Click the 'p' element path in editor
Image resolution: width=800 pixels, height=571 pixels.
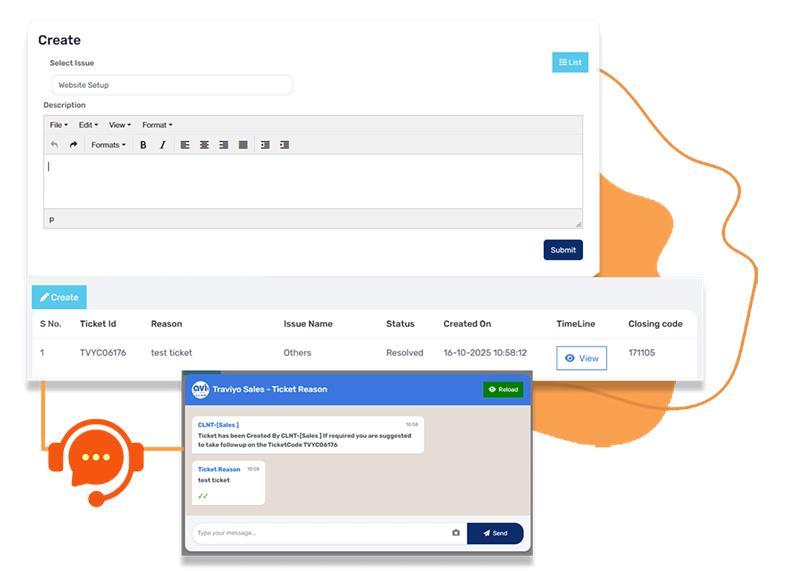point(52,220)
